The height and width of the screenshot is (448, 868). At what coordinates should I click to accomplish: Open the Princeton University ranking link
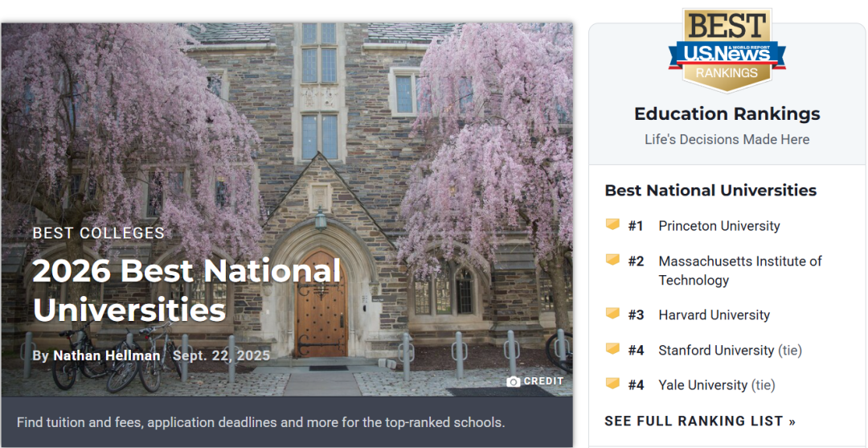pyautogui.click(x=719, y=226)
